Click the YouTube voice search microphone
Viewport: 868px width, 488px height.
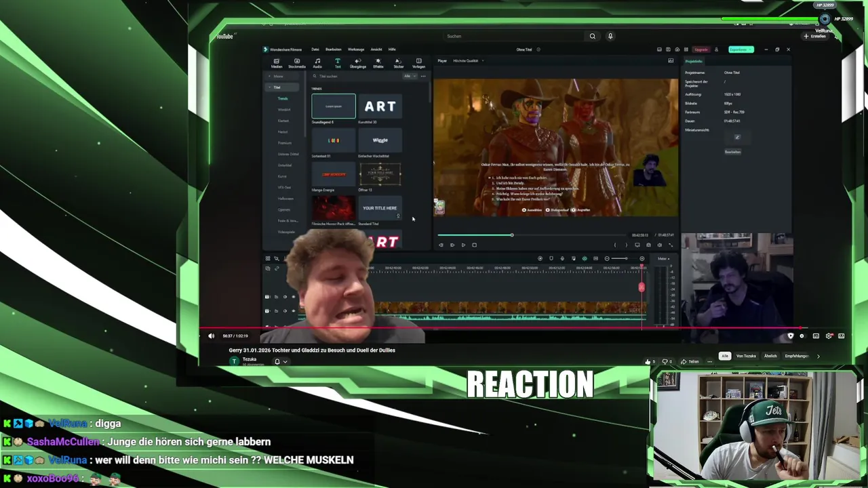point(610,36)
